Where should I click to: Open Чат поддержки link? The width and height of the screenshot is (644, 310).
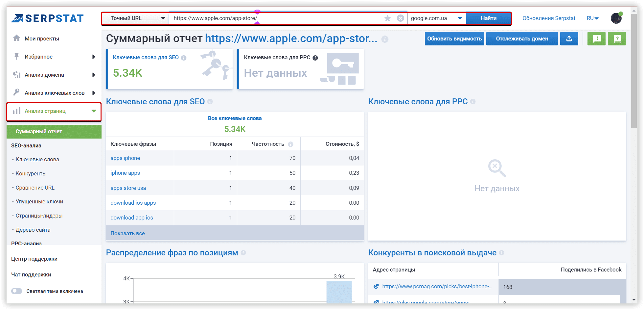(x=31, y=274)
